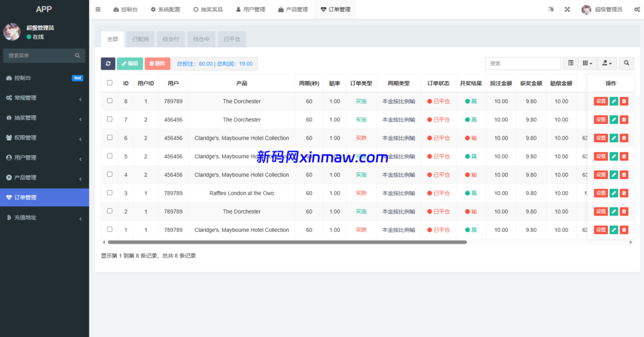The image size is (644, 337).
Task: Click the scrollbar right arrow
Action: tap(631, 242)
